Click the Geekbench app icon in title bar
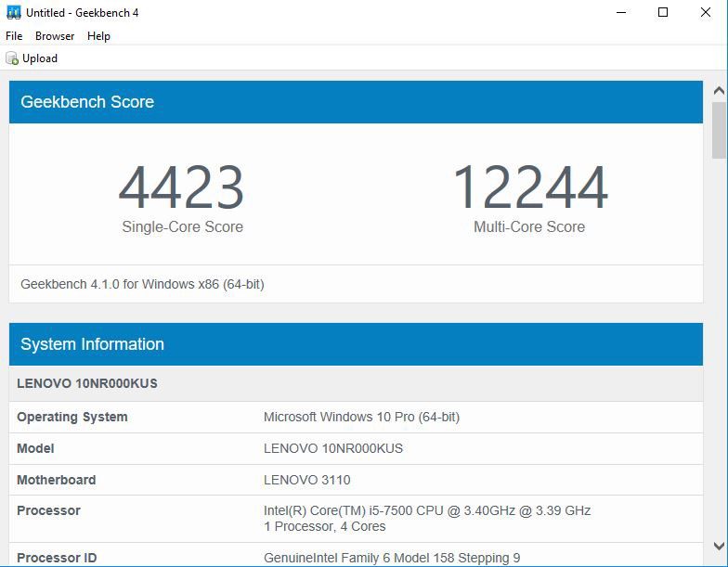Image resolution: width=728 pixels, height=567 pixels. click(x=13, y=13)
